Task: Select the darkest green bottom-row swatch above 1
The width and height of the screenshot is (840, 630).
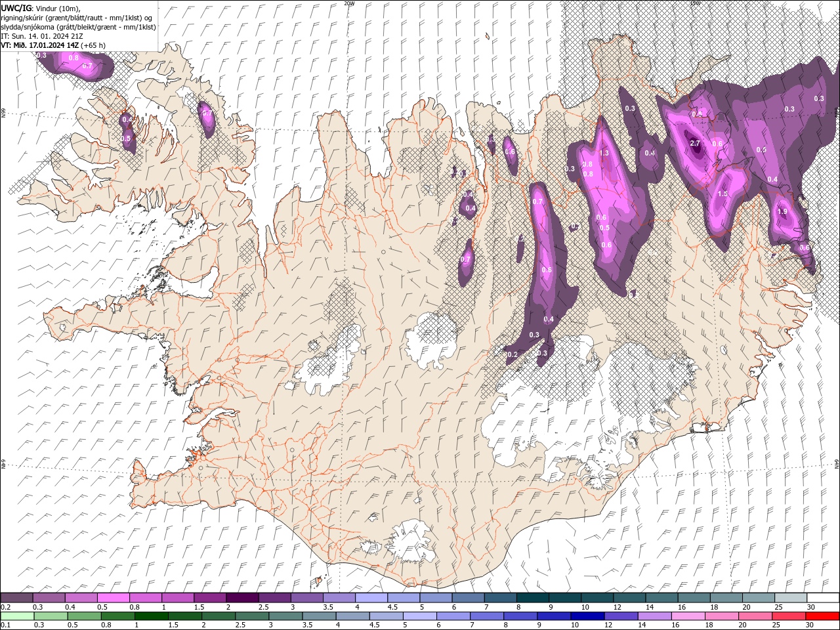Action: pos(151,616)
